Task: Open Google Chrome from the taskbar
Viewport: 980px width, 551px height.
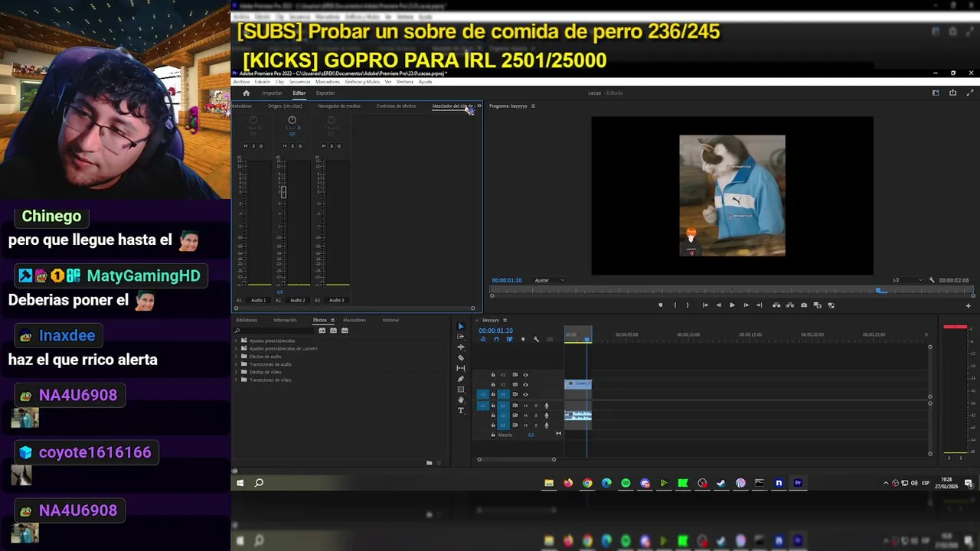Action: coord(587,483)
